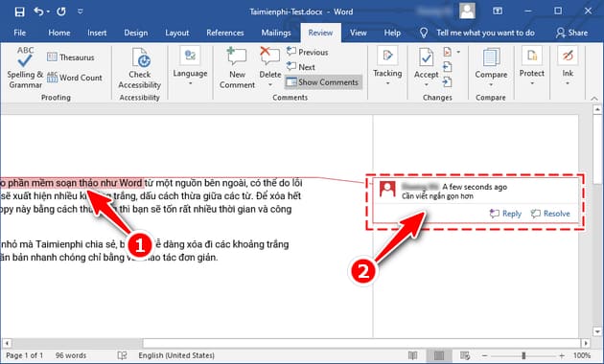Screen dimensions: 604x364
Task: Resolve the comment
Action: [x=550, y=214]
